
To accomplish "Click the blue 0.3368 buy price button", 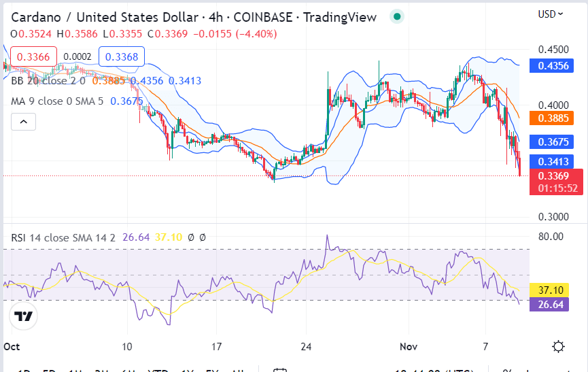I will [x=122, y=56].
